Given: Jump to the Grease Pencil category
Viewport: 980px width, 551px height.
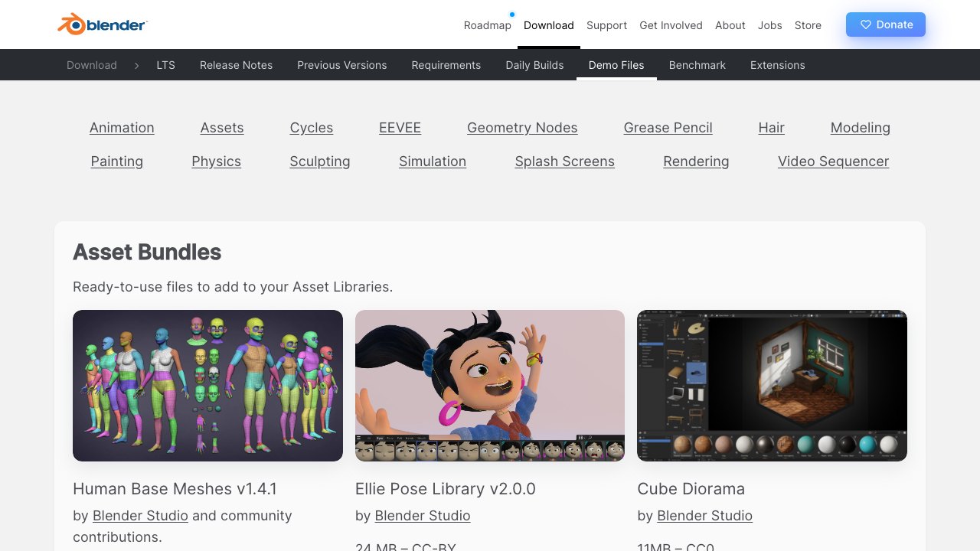Looking at the screenshot, I should pos(668,128).
